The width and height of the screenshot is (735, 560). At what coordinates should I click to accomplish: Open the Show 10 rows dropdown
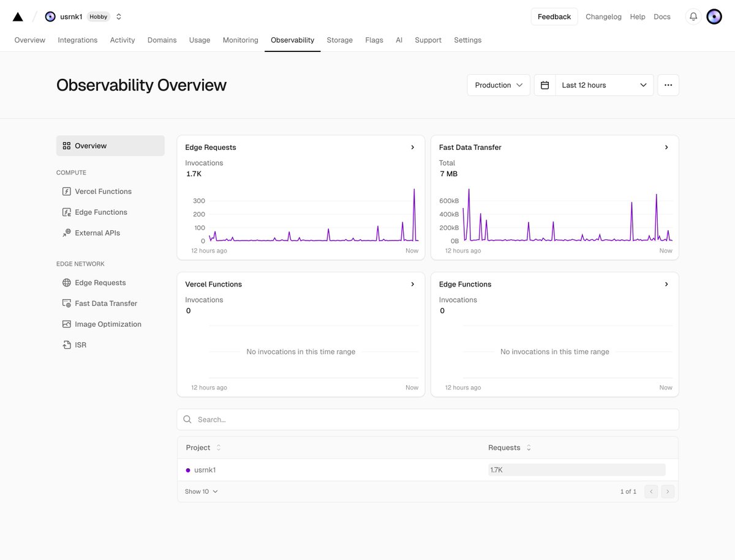click(202, 491)
